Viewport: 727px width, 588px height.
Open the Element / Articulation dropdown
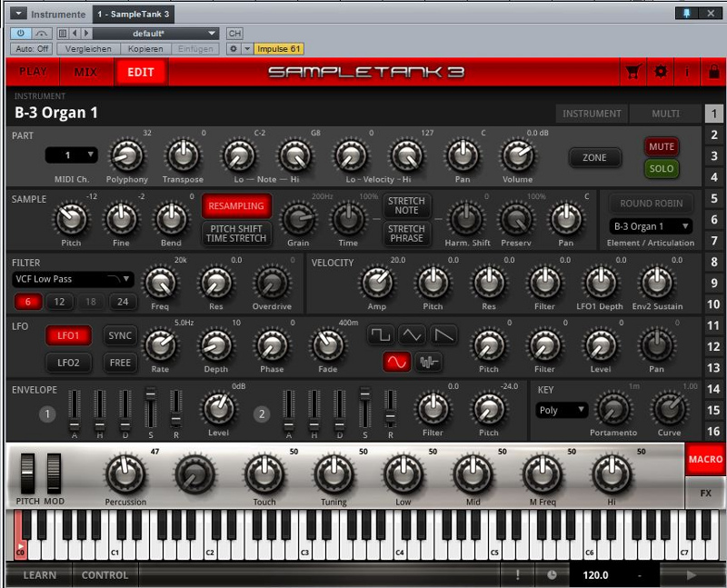point(651,226)
